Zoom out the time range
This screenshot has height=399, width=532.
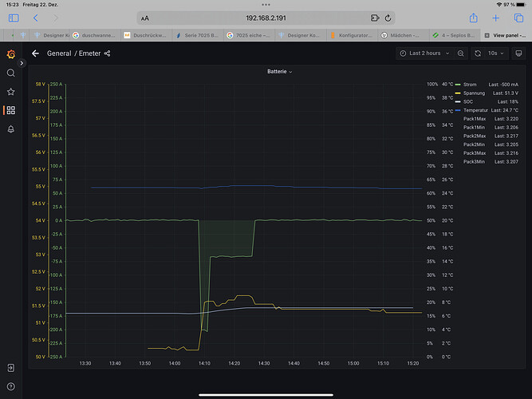tap(461, 53)
